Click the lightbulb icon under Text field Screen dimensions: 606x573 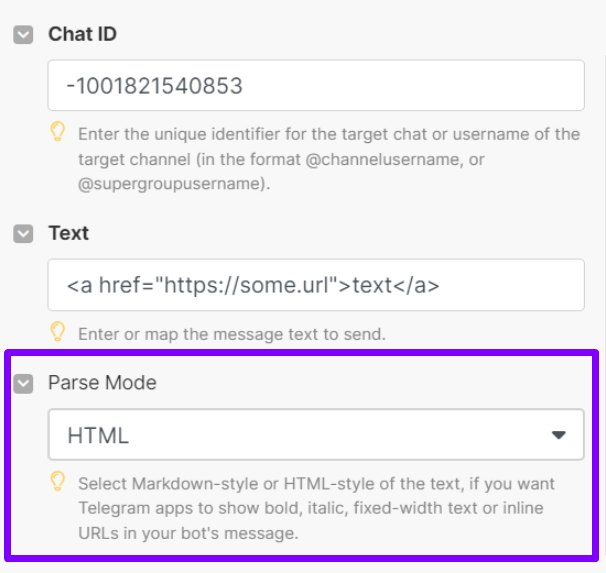click(x=58, y=332)
